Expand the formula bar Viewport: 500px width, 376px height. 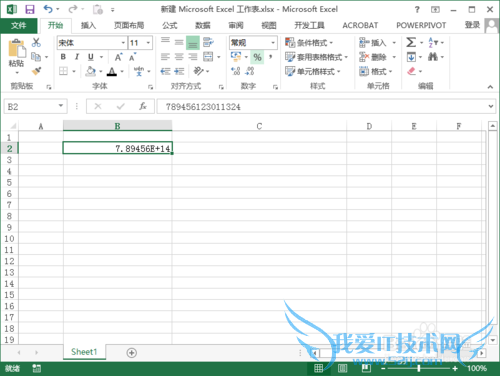point(491,106)
